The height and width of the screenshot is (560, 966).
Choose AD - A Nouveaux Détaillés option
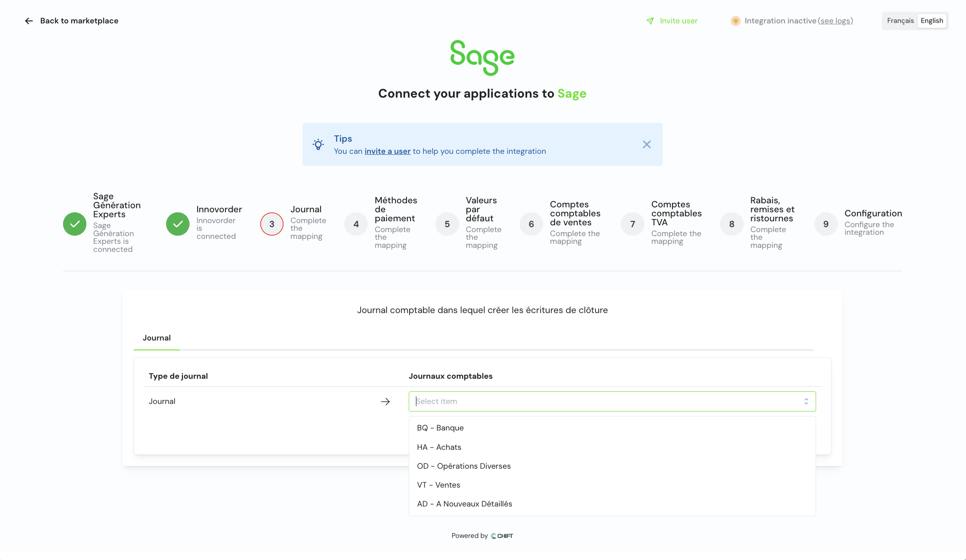612,504
